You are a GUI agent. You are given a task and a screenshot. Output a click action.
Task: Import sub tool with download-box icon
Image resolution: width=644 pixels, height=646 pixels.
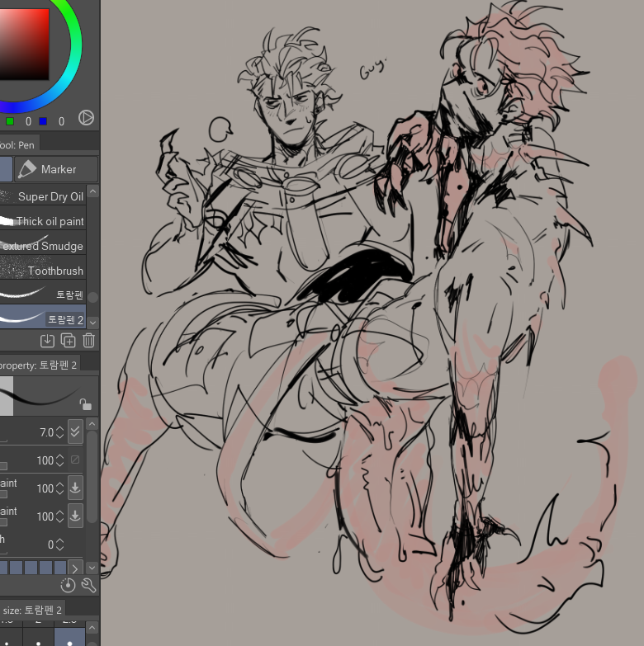(x=47, y=341)
